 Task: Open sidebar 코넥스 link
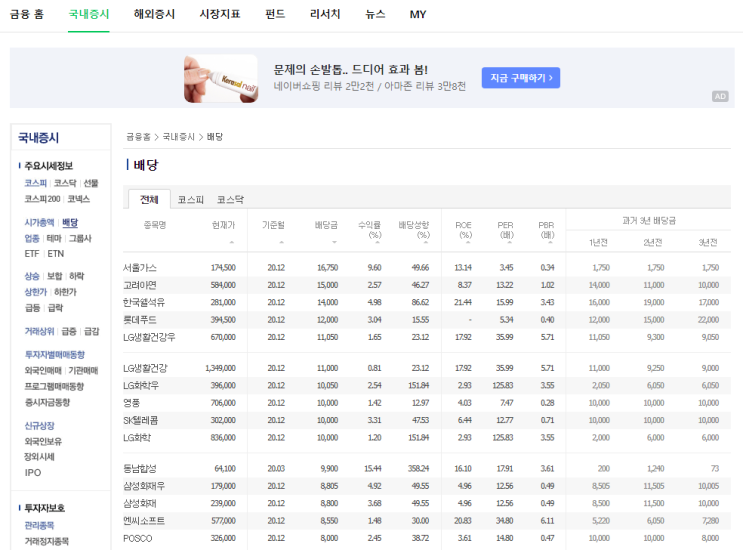point(79,199)
